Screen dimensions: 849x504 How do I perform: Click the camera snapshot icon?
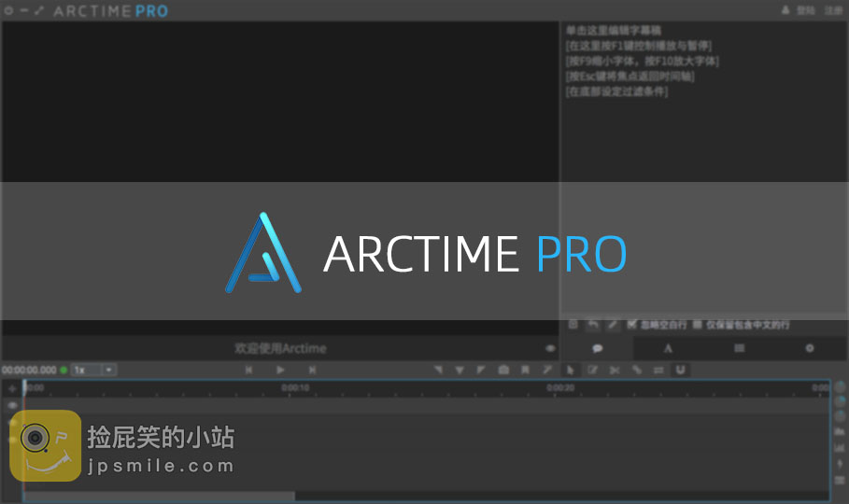(x=503, y=371)
